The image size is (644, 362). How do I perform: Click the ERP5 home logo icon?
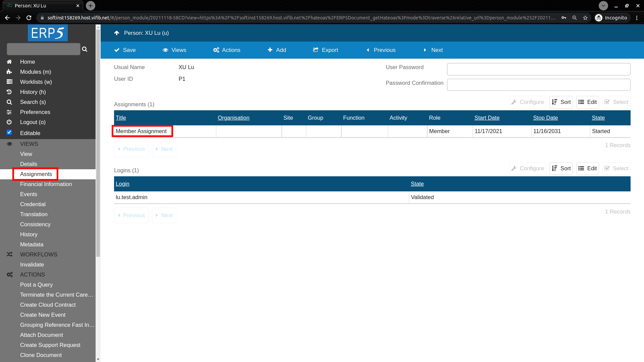[x=48, y=33]
